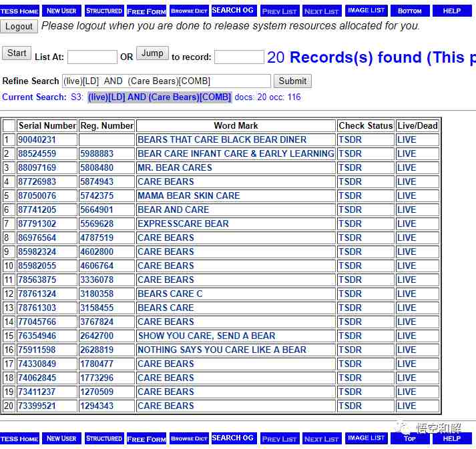Open NOTHING SAYS YOU CARE LIKE A BEAR
The width and height of the screenshot is (476, 449).
pos(222,350)
